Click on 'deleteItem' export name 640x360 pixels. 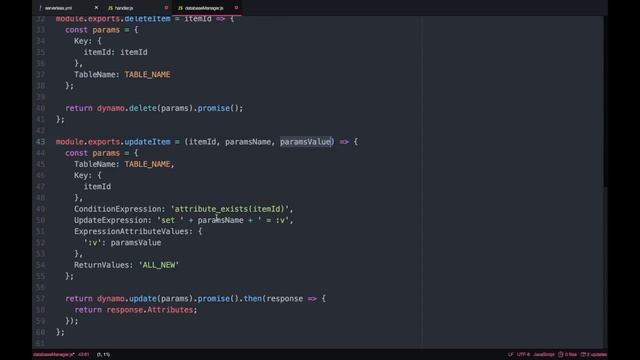tap(147, 19)
